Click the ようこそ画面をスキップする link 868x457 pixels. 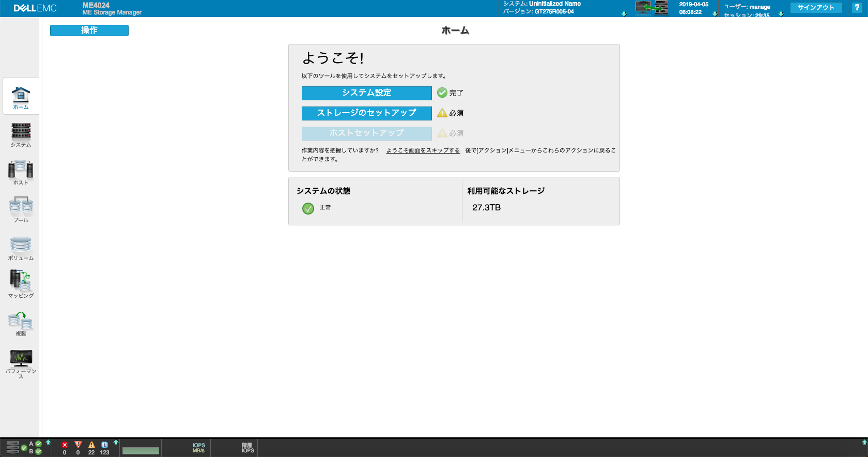click(423, 150)
